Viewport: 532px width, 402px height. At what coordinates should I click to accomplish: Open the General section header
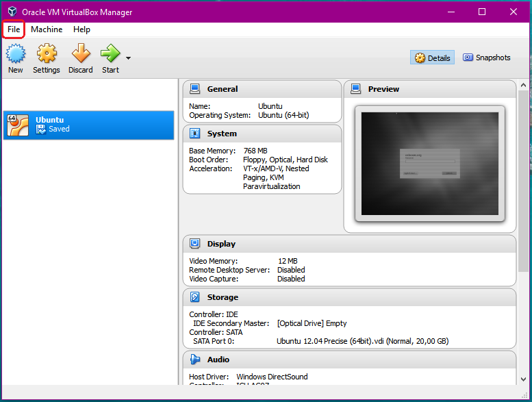pyautogui.click(x=262, y=89)
